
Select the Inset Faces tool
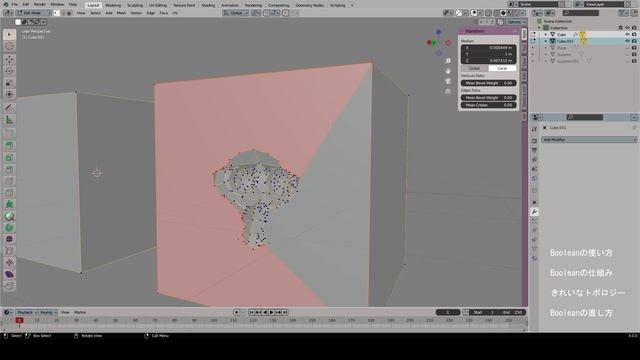9,158
